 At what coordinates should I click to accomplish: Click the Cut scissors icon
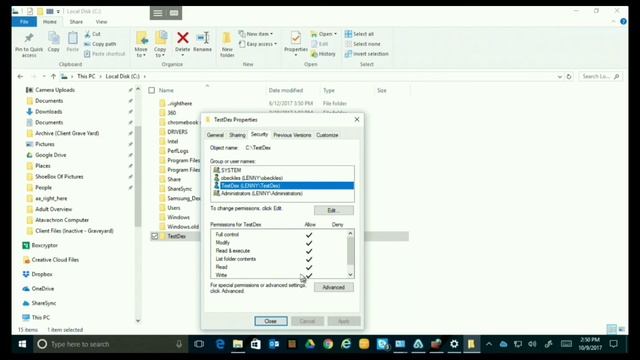pyautogui.click(x=87, y=34)
